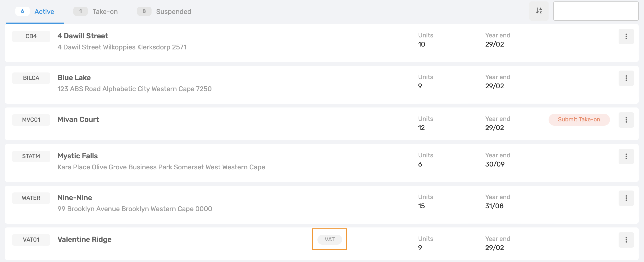Open the Nine-Nine complex

coord(75,198)
